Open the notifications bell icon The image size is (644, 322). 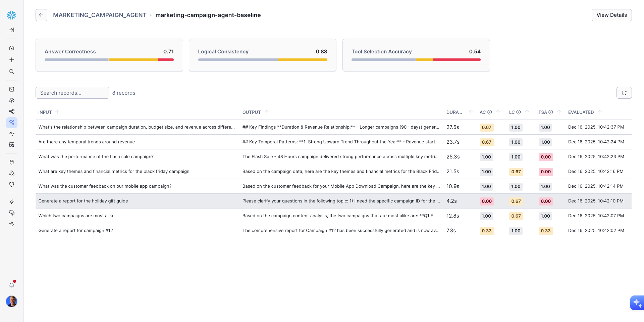point(12,285)
